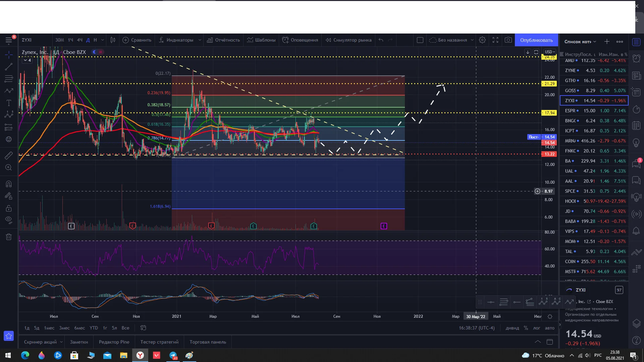Viewport: 644px width, 362px height.
Task: Open the USD currency dropdown
Action: point(550,52)
